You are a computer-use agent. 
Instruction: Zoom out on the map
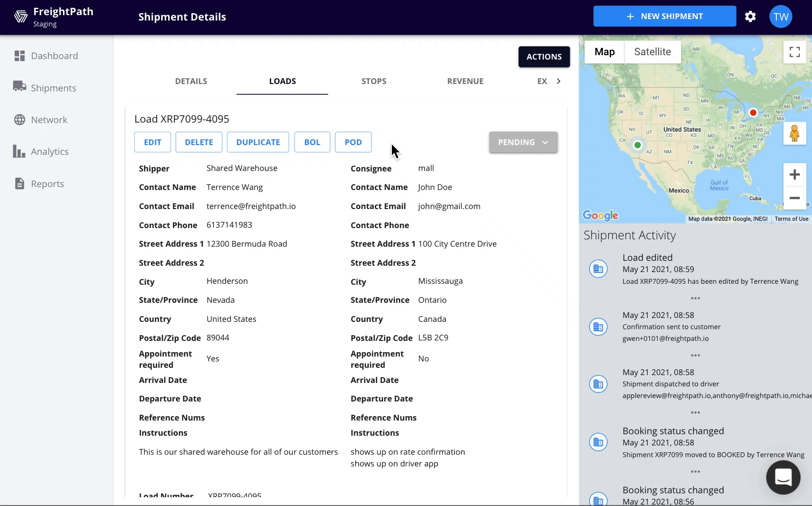[x=794, y=198]
